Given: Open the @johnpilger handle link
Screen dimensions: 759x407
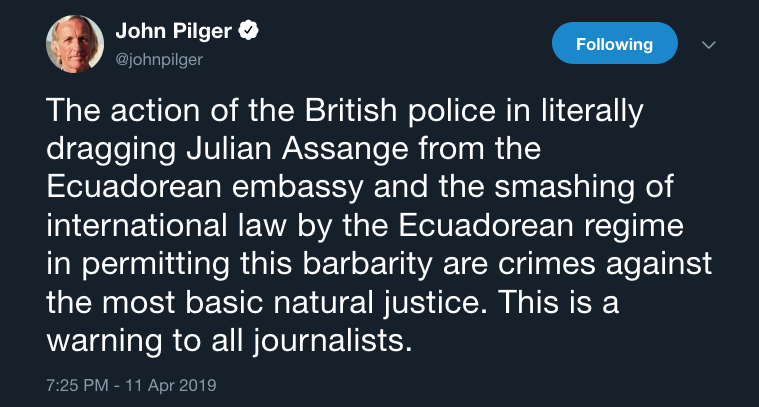Looking at the screenshot, I should [x=161, y=58].
